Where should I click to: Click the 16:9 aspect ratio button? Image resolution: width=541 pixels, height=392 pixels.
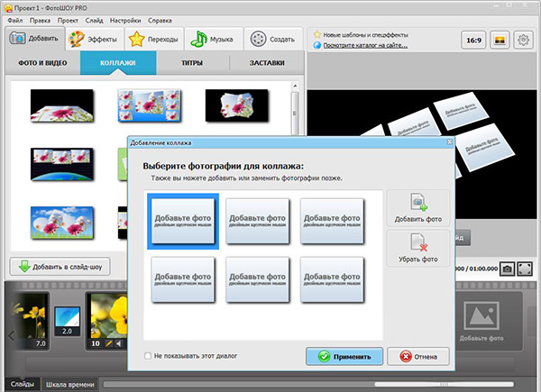(473, 41)
